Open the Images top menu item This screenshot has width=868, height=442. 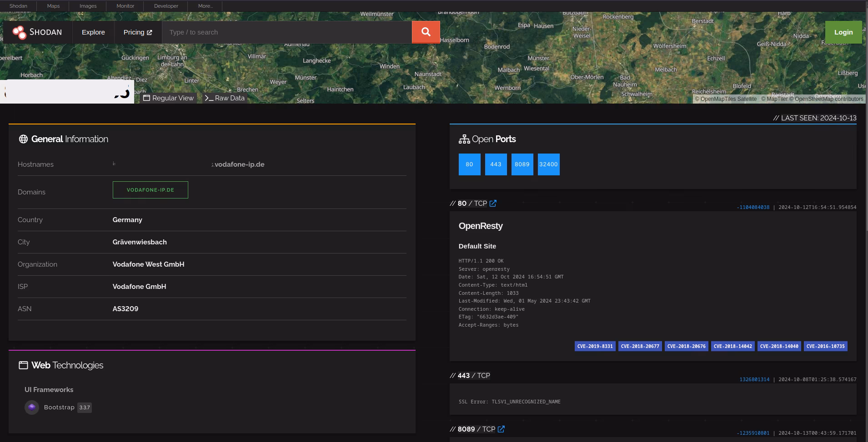coord(88,6)
